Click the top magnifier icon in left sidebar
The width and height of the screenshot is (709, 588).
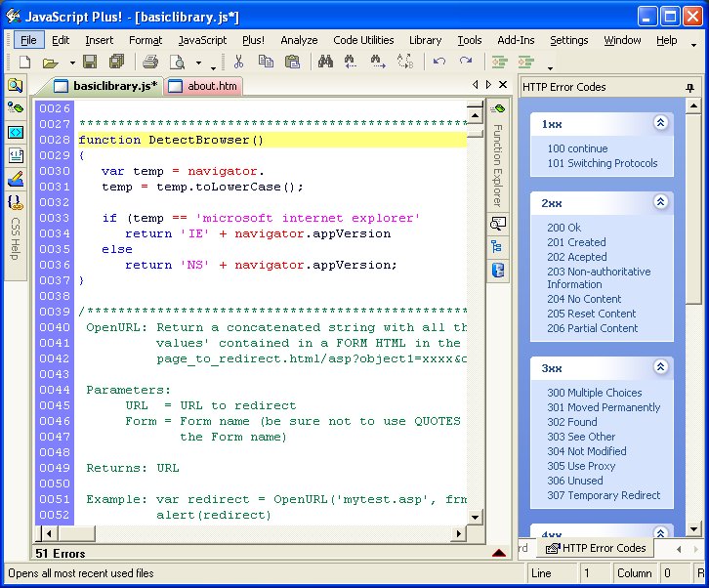16,85
